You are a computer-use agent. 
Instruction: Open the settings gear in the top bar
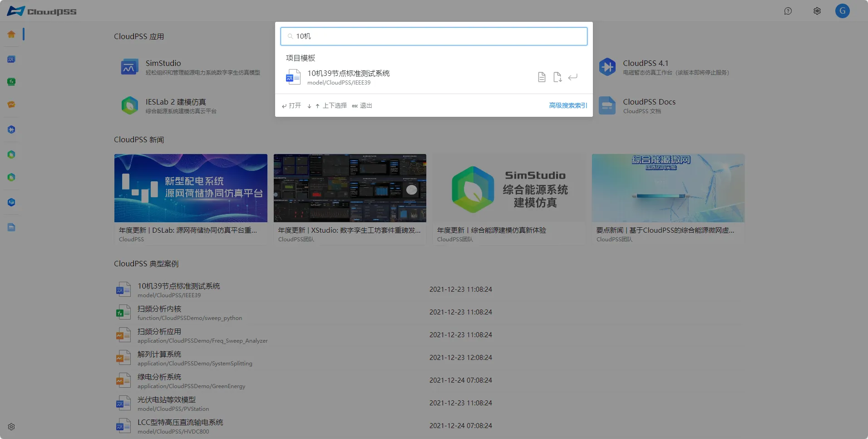pyautogui.click(x=817, y=11)
